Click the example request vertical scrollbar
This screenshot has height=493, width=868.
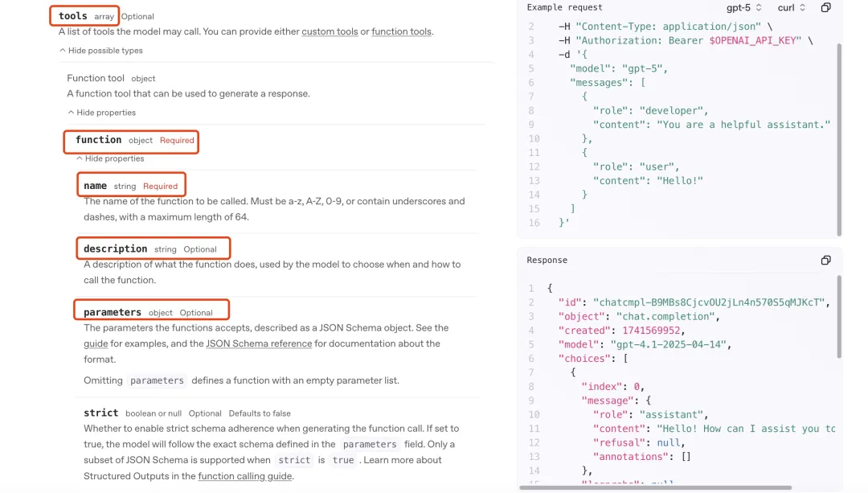(x=838, y=137)
